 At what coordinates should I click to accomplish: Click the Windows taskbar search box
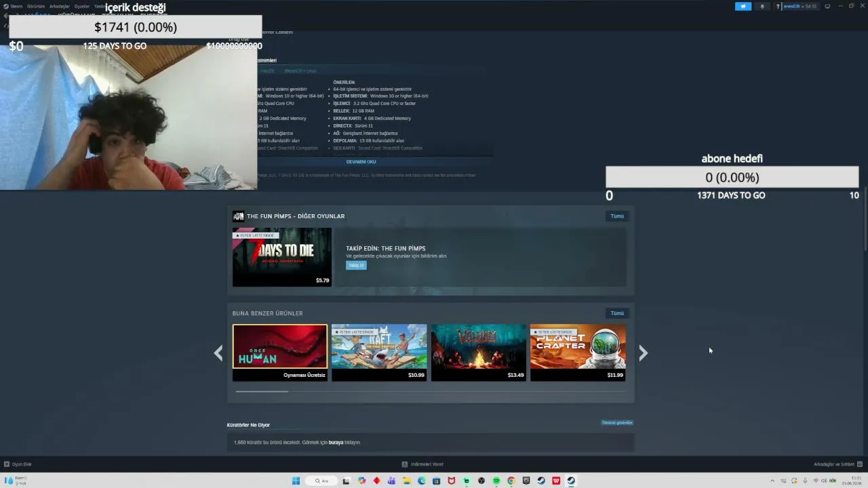click(321, 481)
